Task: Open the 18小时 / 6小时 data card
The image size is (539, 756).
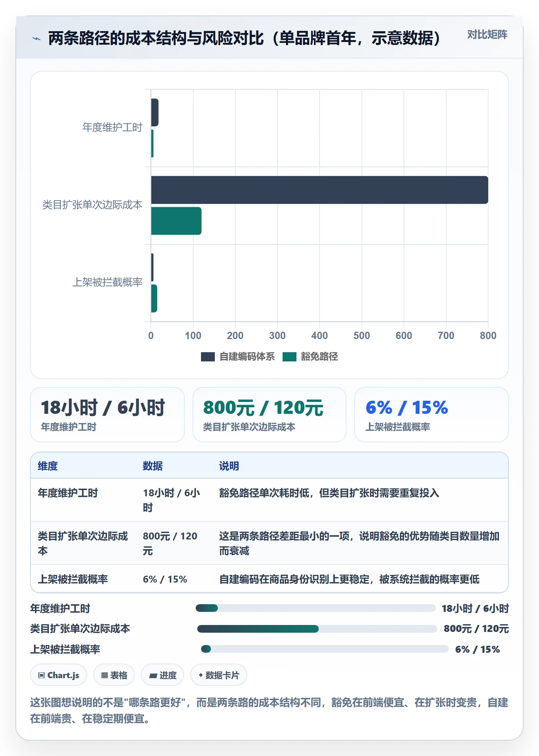Action: pos(107,415)
